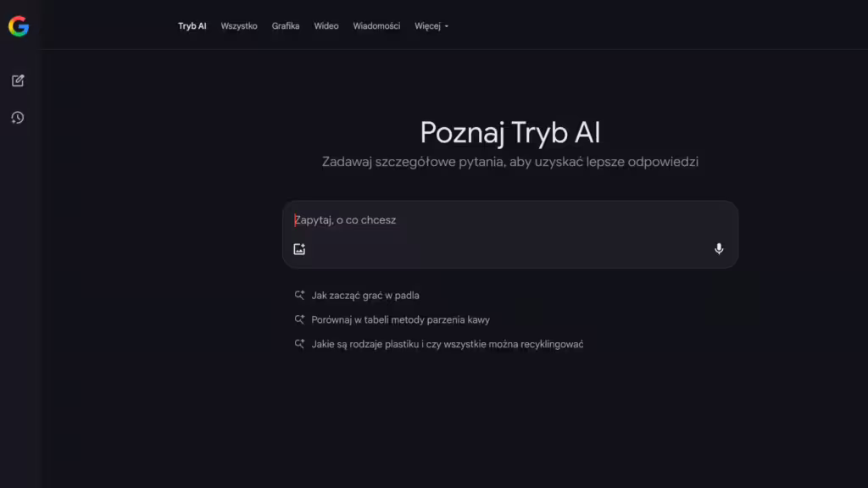Choose suggestion 'Jak zacząć grać w padla'
This screenshot has height=488, width=868.
[x=365, y=296]
